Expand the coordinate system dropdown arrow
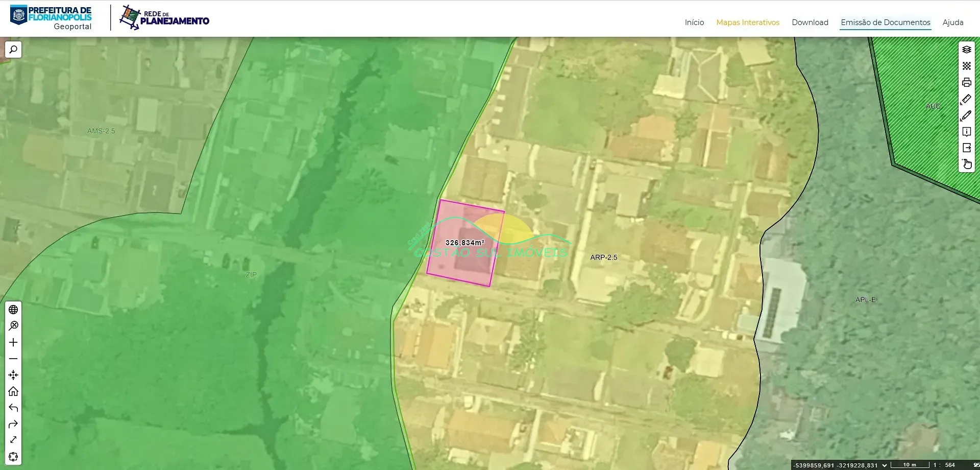Screen dimensions: 980x470 pos(885,465)
